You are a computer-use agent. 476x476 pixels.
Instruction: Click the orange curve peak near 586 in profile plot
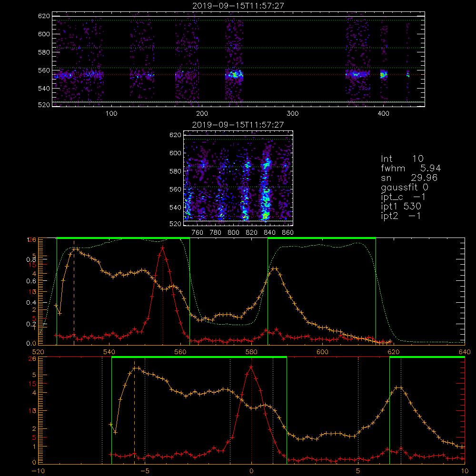click(x=275, y=268)
